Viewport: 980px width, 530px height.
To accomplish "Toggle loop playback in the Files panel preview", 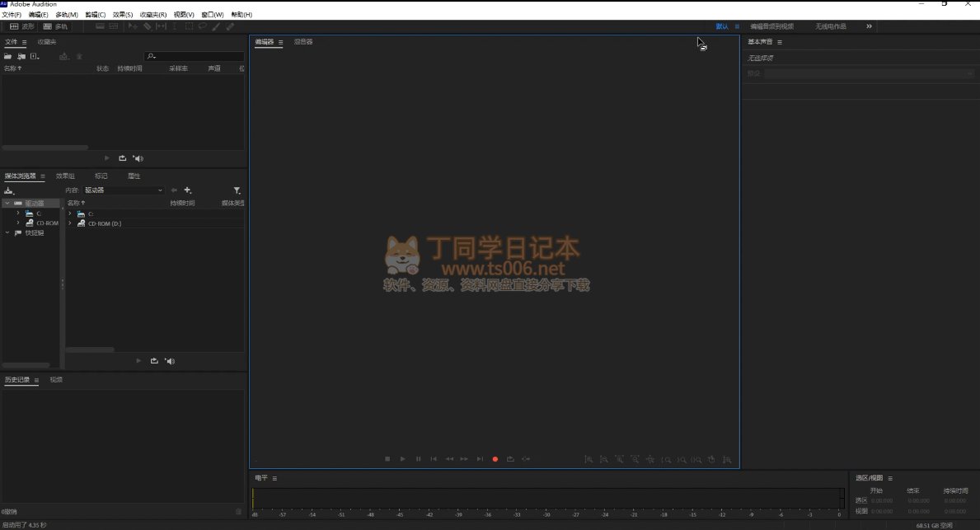I will tap(123, 158).
